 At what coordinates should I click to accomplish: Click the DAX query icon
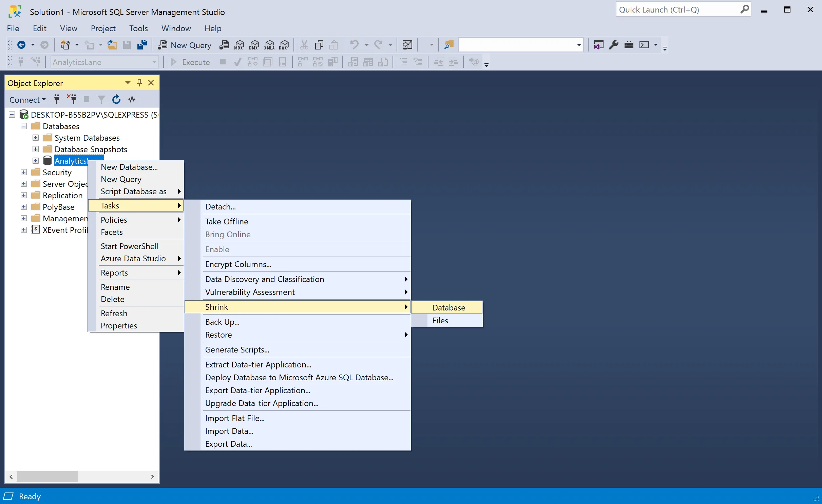pyautogui.click(x=284, y=45)
